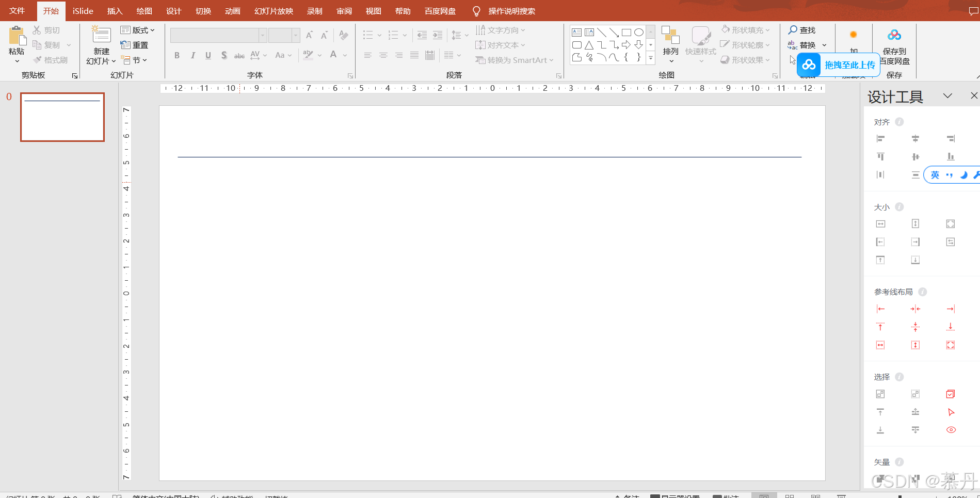Click the guide-line center horizontal icon
This screenshot has width=980, height=498.
(915, 309)
